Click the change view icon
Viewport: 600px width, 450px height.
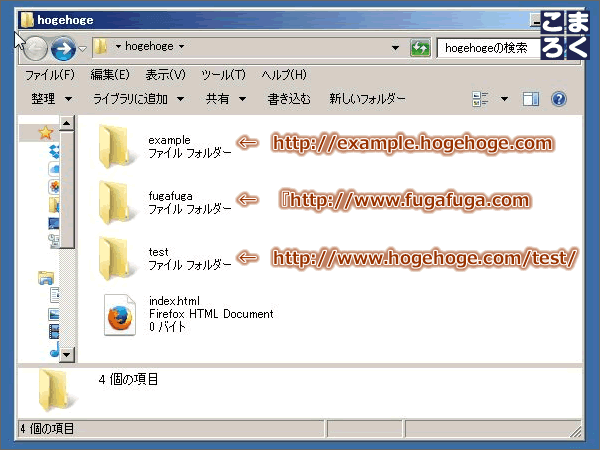pyautogui.click(x=480, y=99)
